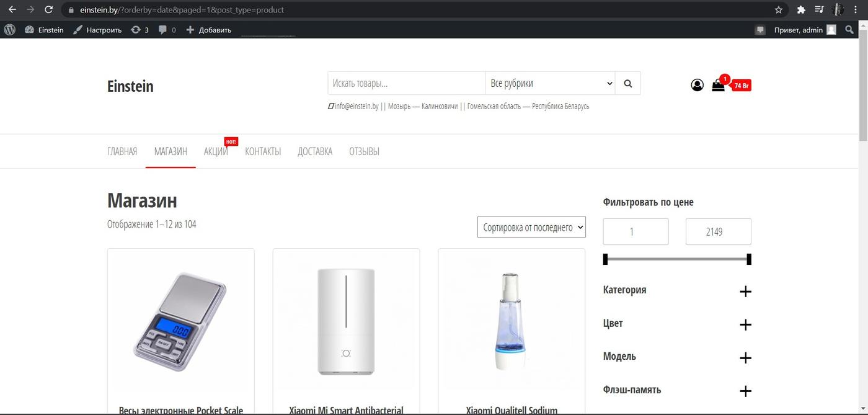The width and height of the screenshot is (868, 415).
Task: Open the ОТЗЫВЫ menu item
Action: (x=364, y=151)
